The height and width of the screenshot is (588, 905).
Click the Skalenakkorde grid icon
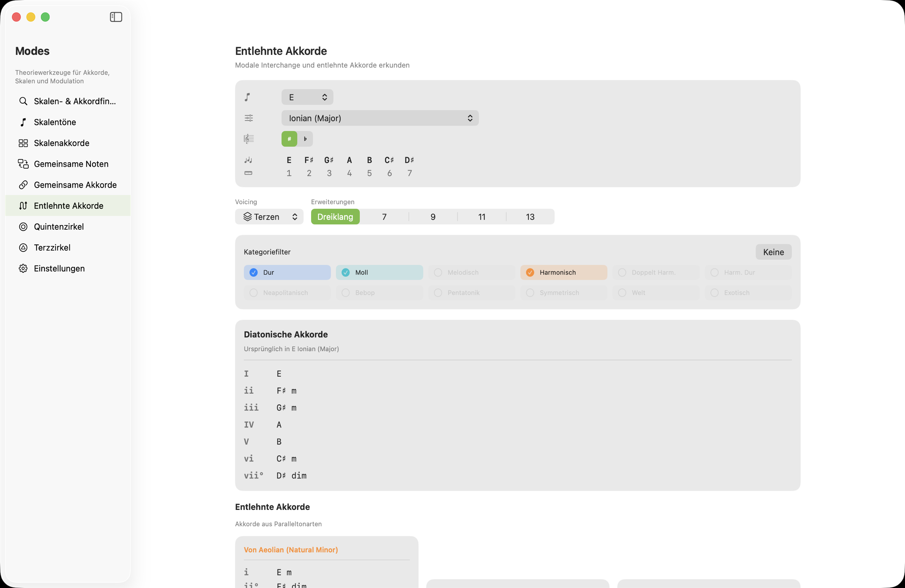pyautogui.click(x=23, y=143)
